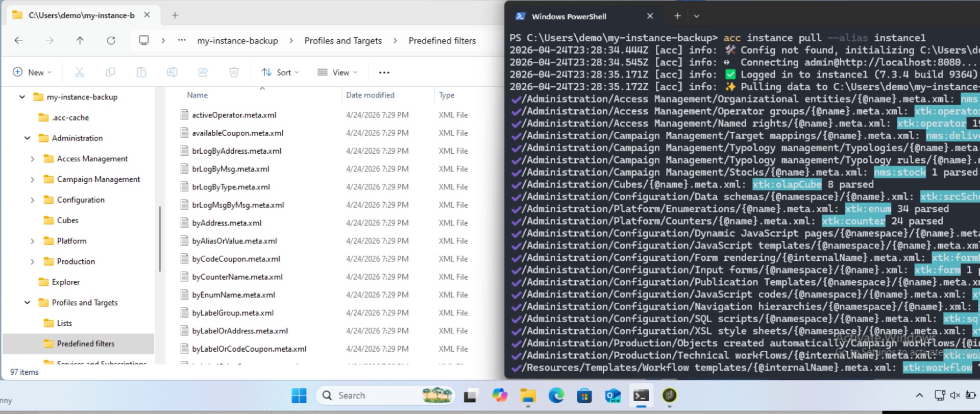Select the my-instance-b File Explorer tab
The height and width of the screenshot is (414, 980).
coord(82,15)
